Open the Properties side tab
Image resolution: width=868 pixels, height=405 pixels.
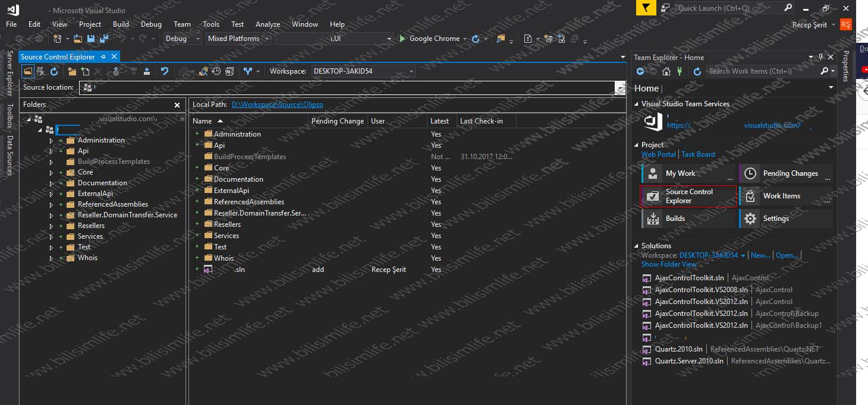tap(845, 66)
